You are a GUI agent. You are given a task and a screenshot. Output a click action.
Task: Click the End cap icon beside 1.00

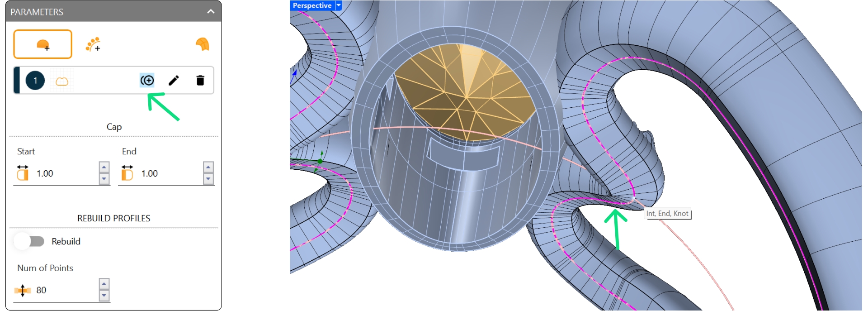pyautogui.click(x=127, y=173)
